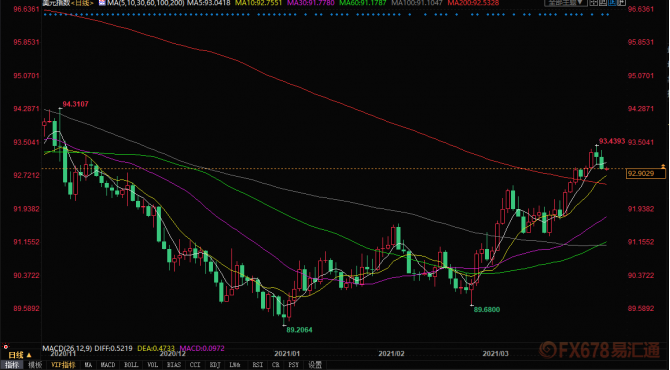Image resolution: width=670 pixels, height=370 pixels.
Task: Expand the 日线 period selector
Action: point(20,355)
